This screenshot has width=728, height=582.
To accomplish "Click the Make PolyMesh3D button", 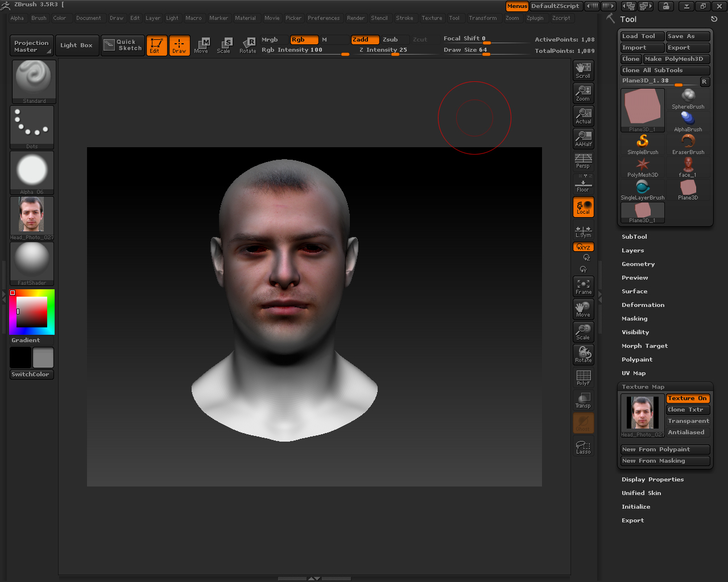I will tap(678, 59).
